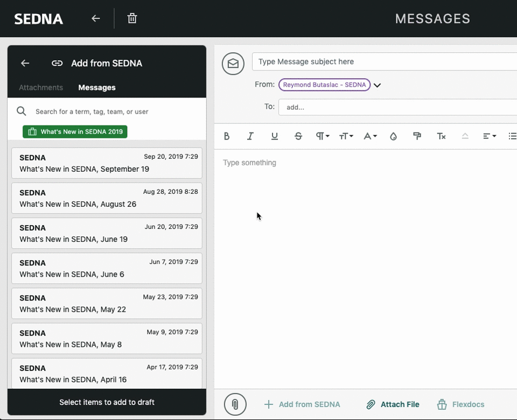Switch to Attachments tab
Image resolution: width=517 pixels, height=420 pixels.
click(41, 87)
